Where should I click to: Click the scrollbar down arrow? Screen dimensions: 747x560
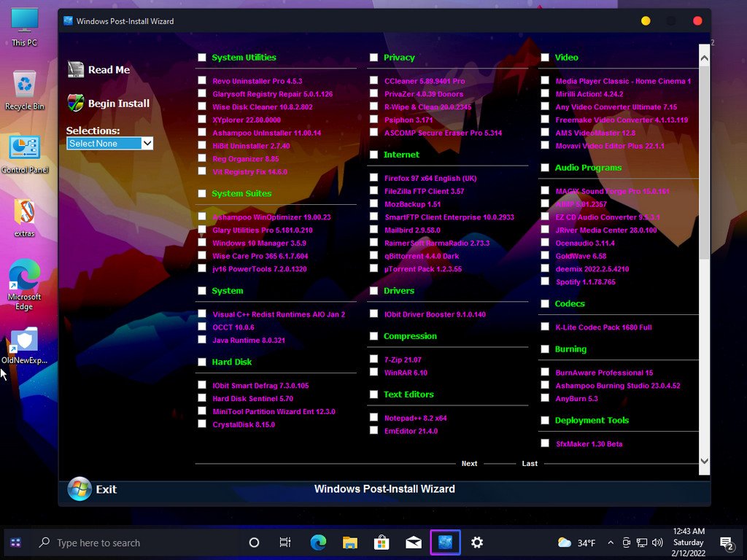(x=704, y=461)
